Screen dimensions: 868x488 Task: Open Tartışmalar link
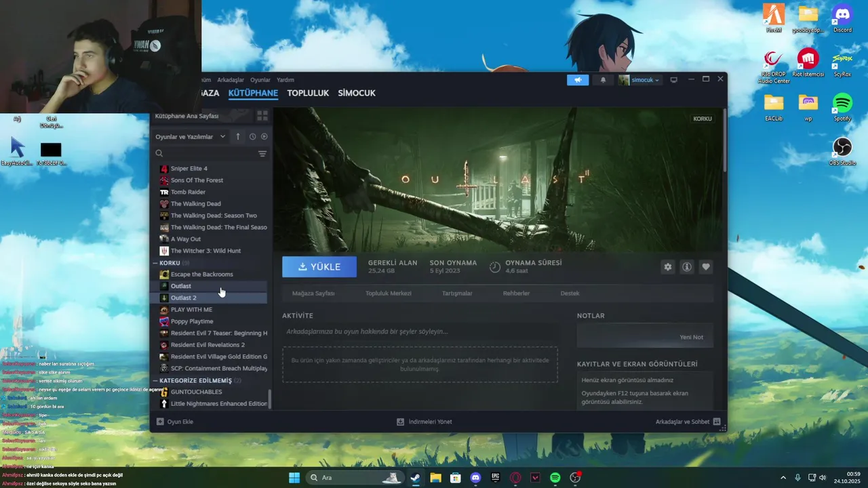(x=457, y=293)
